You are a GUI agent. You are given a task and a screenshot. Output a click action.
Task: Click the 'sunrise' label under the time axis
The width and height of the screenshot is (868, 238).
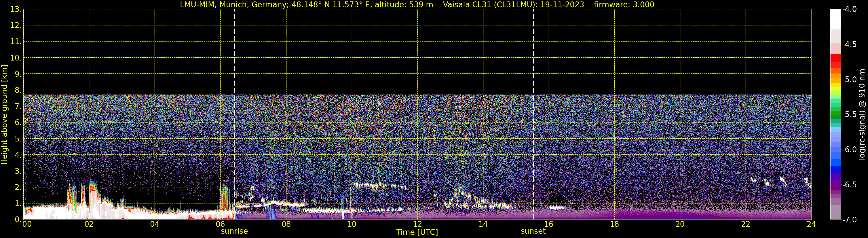click(x=234, y=231)
